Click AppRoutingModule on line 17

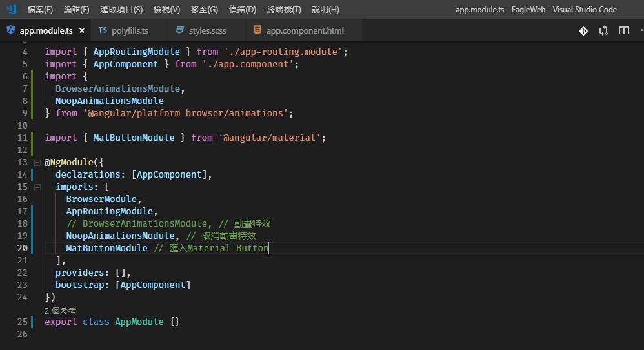(109, 211)
